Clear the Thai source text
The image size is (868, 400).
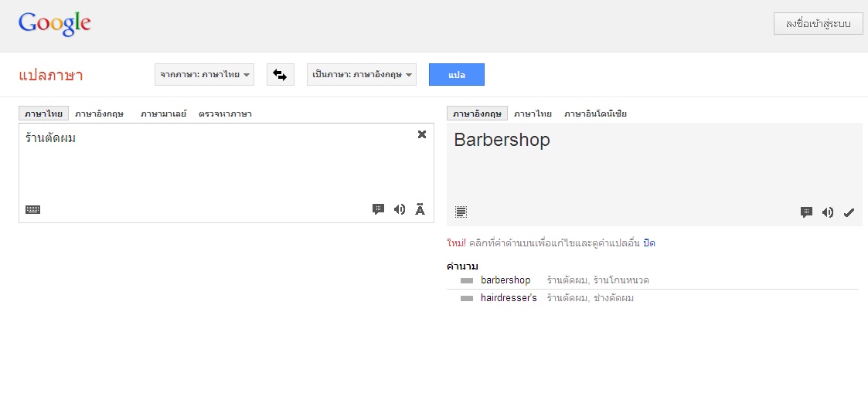pos(422,134)
